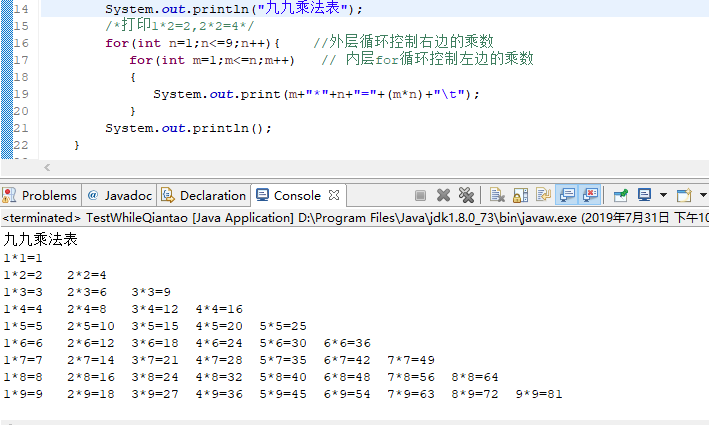Viewport: 709px width, 425px height.
Task: Toggle show console when standard out changes
Action: coord(567,195)
